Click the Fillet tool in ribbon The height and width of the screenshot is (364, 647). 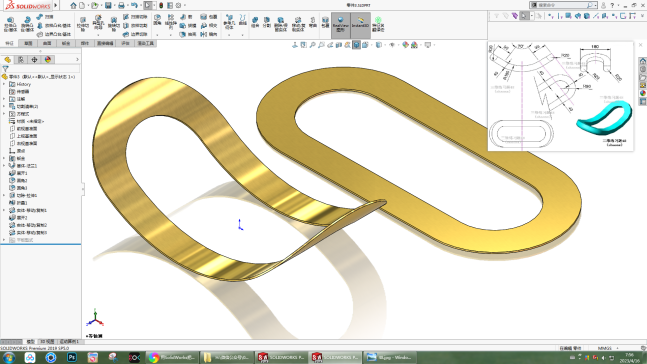pos(157,20)
